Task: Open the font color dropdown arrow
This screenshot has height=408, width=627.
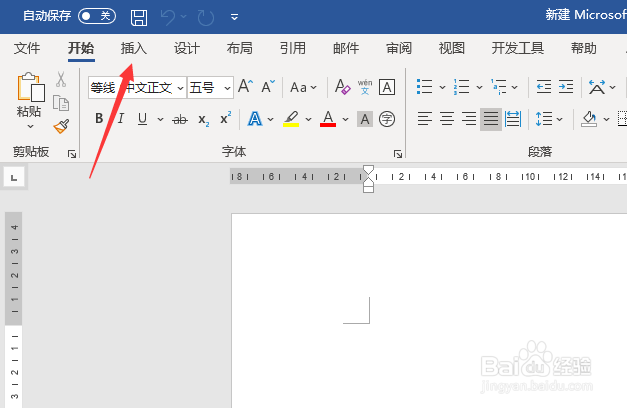Action: pyautogui.click(x=345, y=119)
